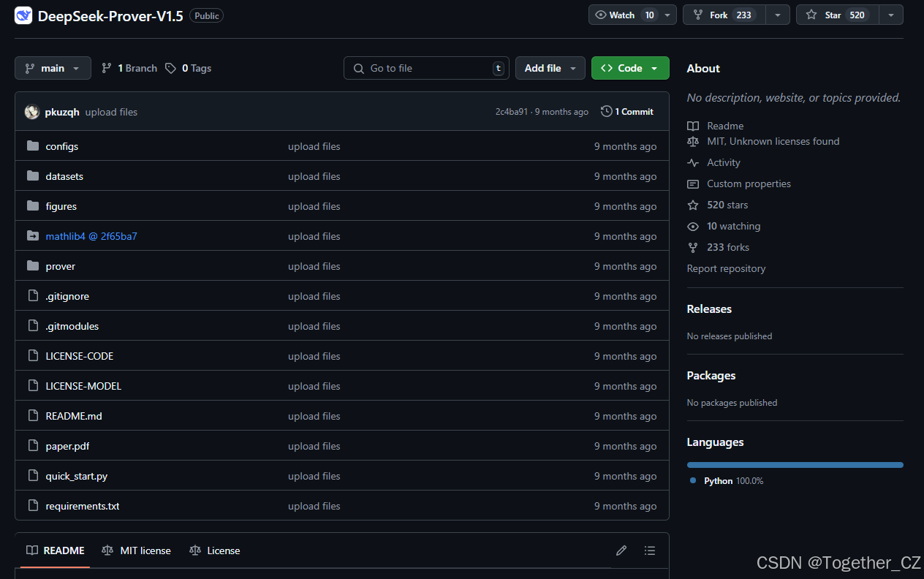This screenshot has width=924, height=579.
Task: Open the Readme link in About
Action: coord(725,126)
